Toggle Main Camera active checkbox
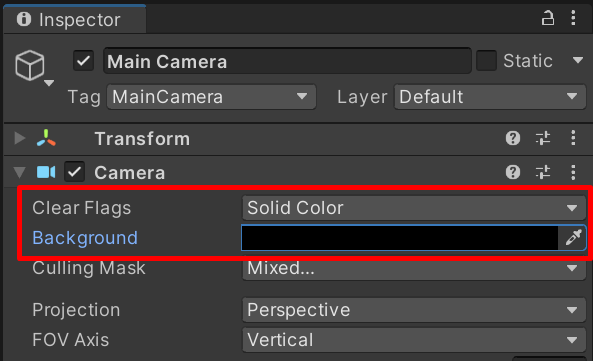 point(83,61)
